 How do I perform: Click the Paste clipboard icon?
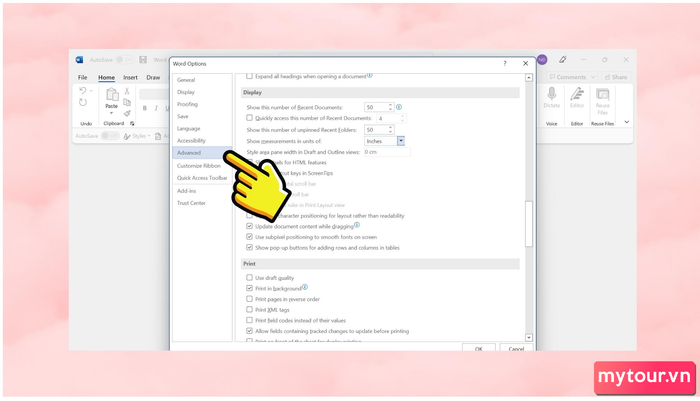(x=112, y=95)
